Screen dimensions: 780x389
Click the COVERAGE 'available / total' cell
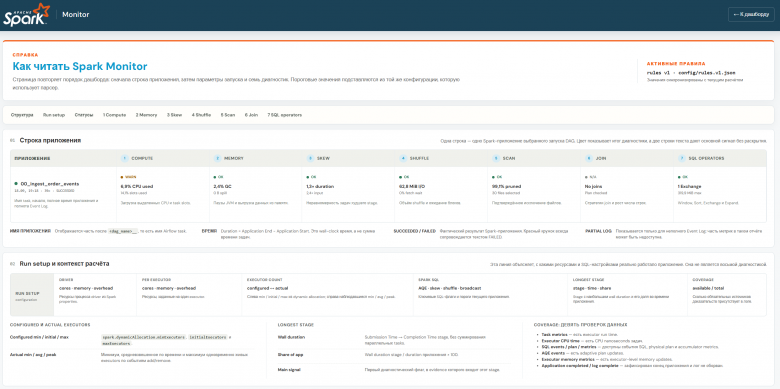tap(727, 294)
